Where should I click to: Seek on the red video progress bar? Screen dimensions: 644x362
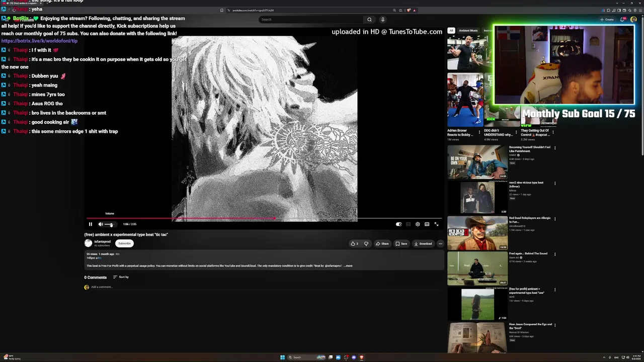coord(264,219)
